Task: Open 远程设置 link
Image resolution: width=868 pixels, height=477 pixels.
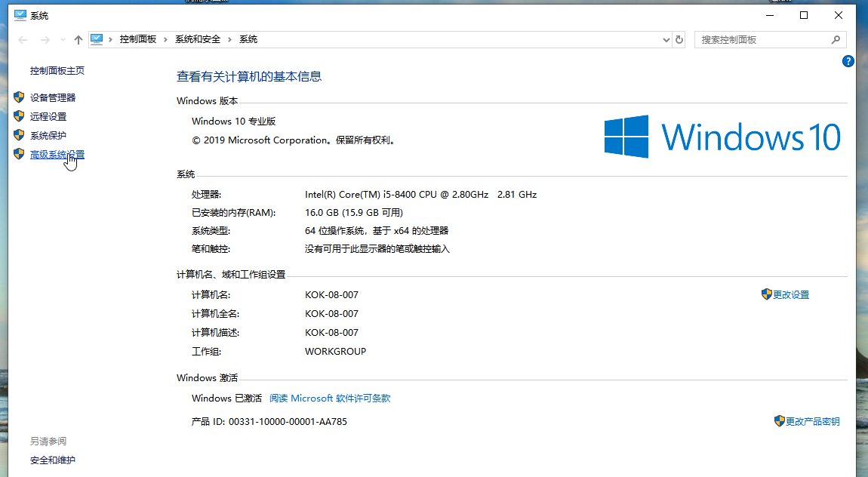Action: click(48, 117)
